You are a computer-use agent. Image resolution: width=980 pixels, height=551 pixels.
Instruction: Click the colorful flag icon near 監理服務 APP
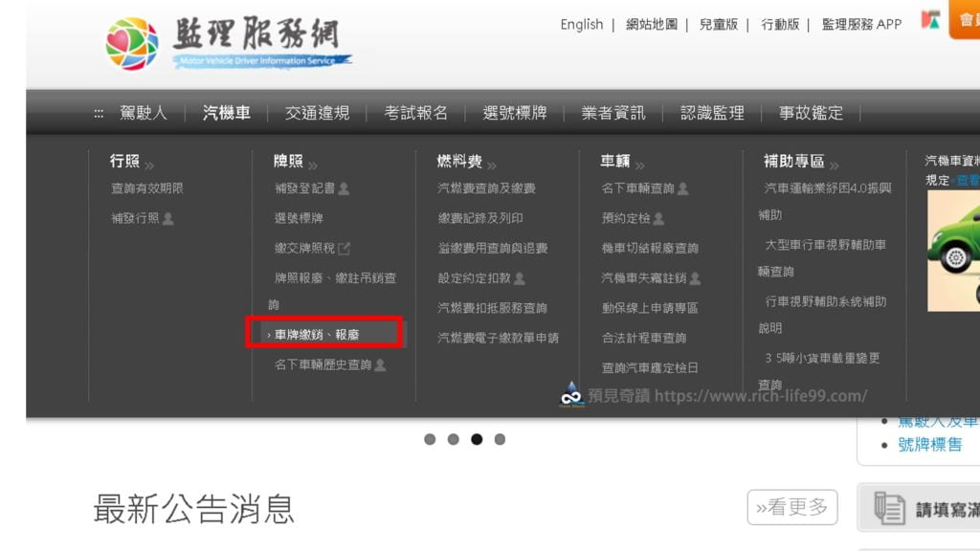click(x=930, y=20)
